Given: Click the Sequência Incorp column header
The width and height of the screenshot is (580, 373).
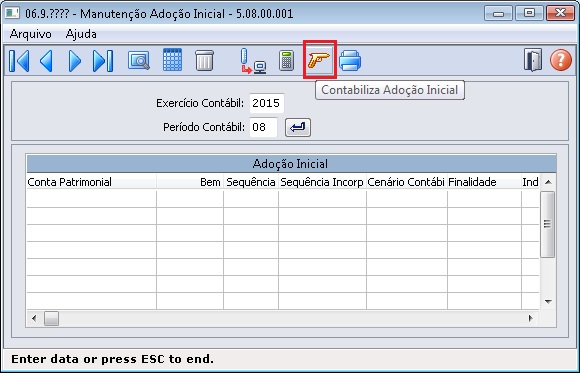Looking at the screenshot, I should point(322,182).
